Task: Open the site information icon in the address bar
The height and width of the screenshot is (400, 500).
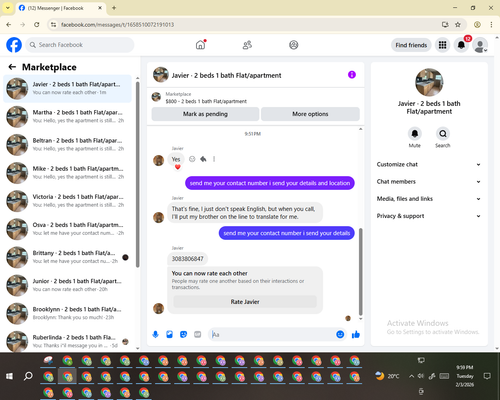Action: [53, 25]
